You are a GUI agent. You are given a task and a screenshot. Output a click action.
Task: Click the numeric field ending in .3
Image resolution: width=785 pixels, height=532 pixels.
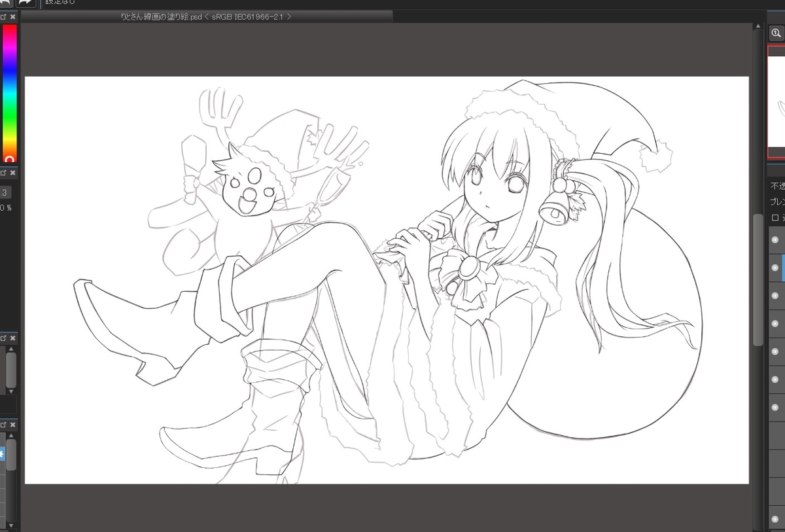click(5, 192)
